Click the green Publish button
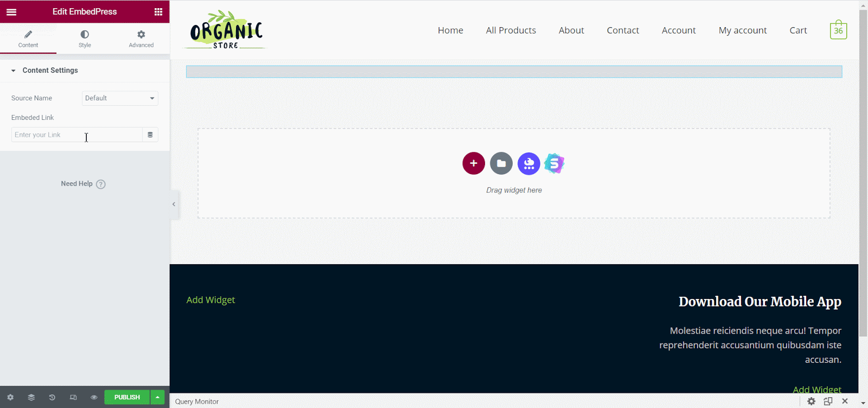 coord(127,397)
